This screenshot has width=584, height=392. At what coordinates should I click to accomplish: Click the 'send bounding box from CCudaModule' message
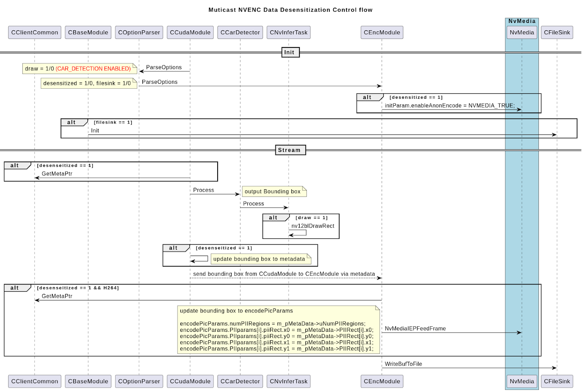[284, 274]
